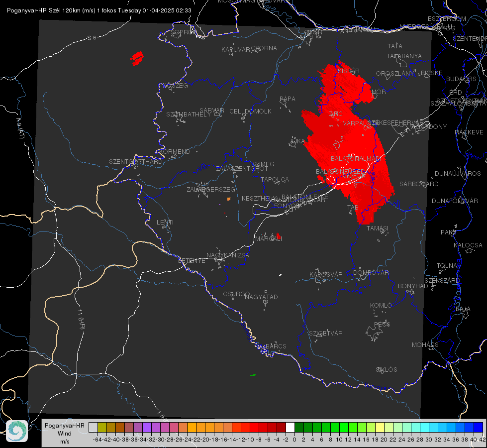The image size is (487, 448).
Task: Select the NAGYKANIZSA label
Action: 228,255
